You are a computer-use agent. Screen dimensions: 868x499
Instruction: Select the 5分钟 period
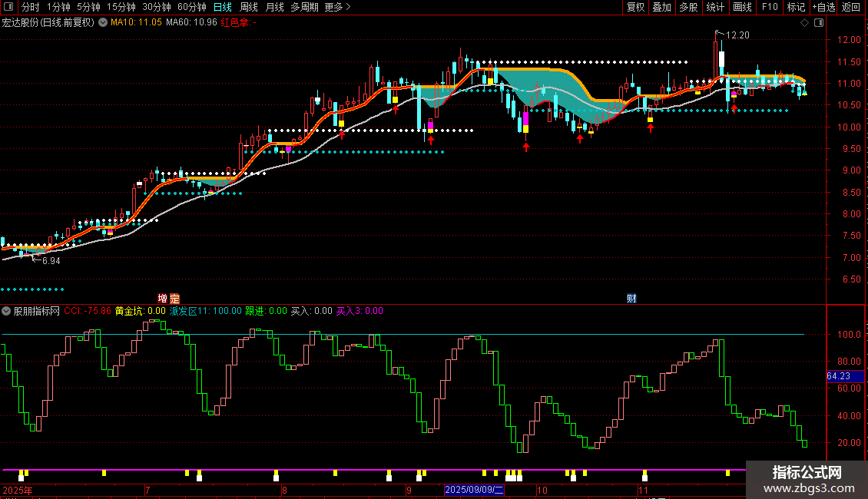click(88, 7)
